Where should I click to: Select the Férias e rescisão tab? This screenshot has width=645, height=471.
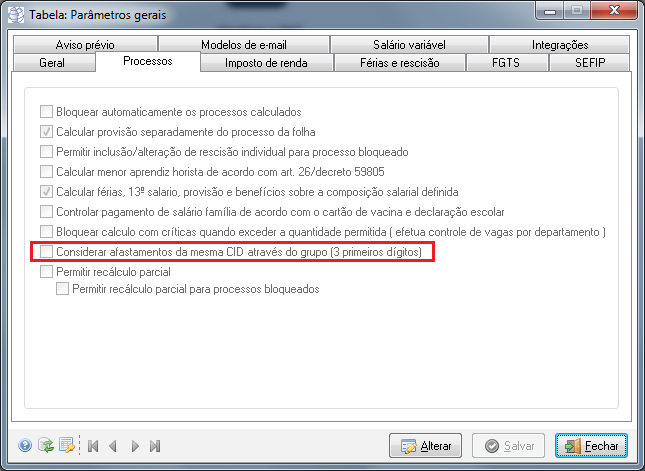pos(398,63)
